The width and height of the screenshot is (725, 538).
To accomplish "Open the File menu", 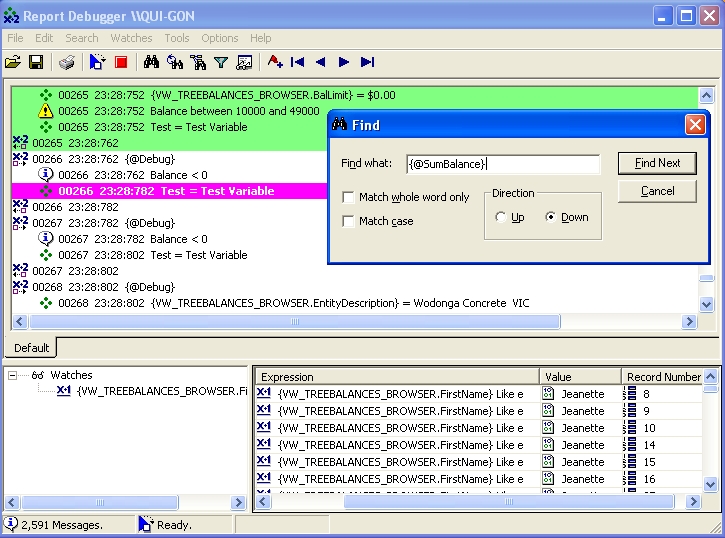I will click(15, 38).
